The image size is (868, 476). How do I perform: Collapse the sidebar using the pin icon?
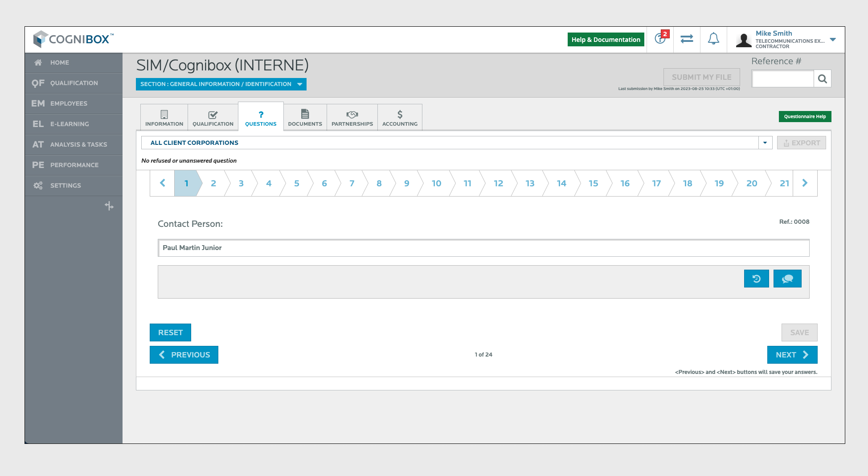tap(109, 206)
